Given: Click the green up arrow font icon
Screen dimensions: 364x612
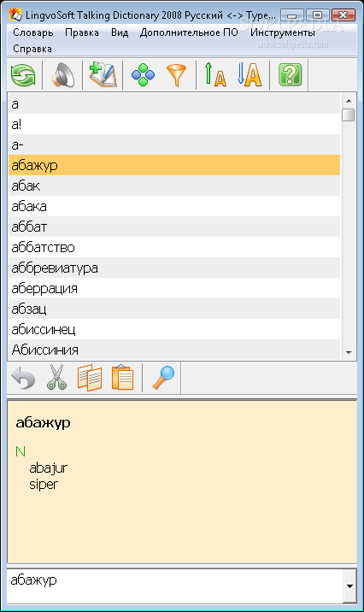Looking at the screenshot, I should (215, 74).
